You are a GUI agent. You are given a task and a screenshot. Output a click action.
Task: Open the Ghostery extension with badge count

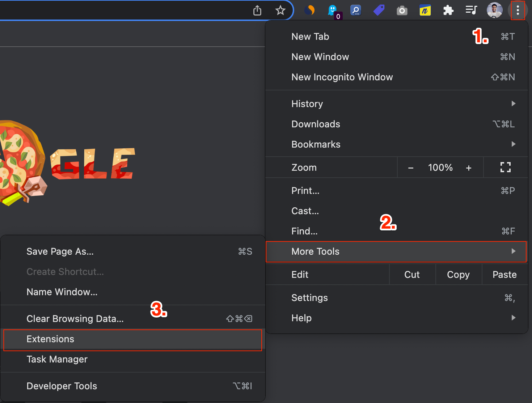[x=333, y=10]
